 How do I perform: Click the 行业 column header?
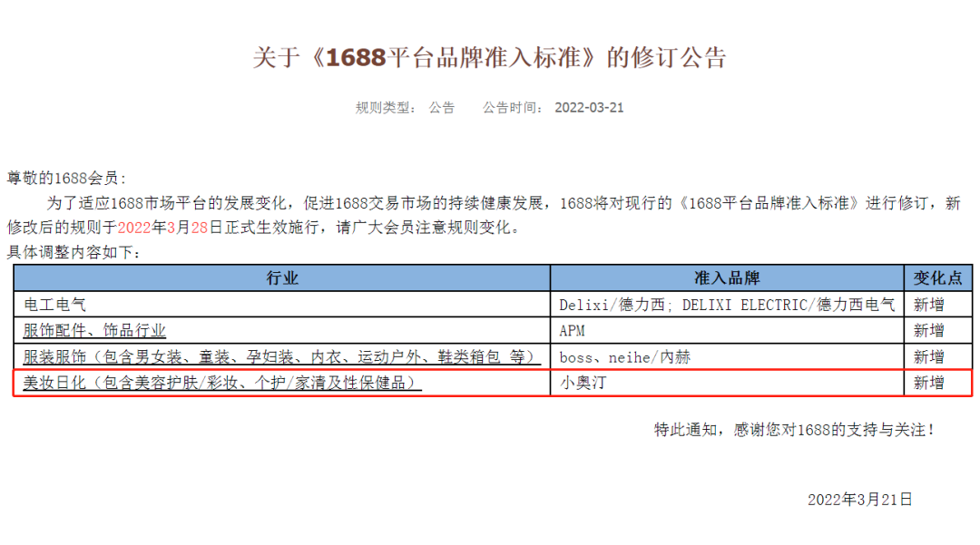coord(282,277)
